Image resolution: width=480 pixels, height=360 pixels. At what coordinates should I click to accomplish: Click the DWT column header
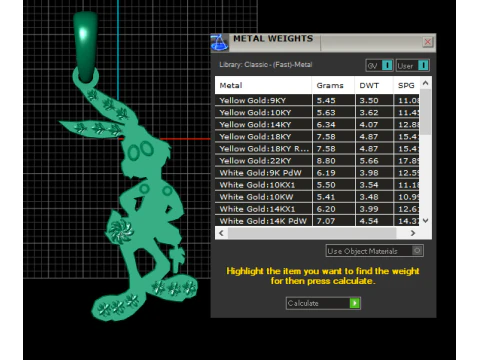click(x=374, y=85)
